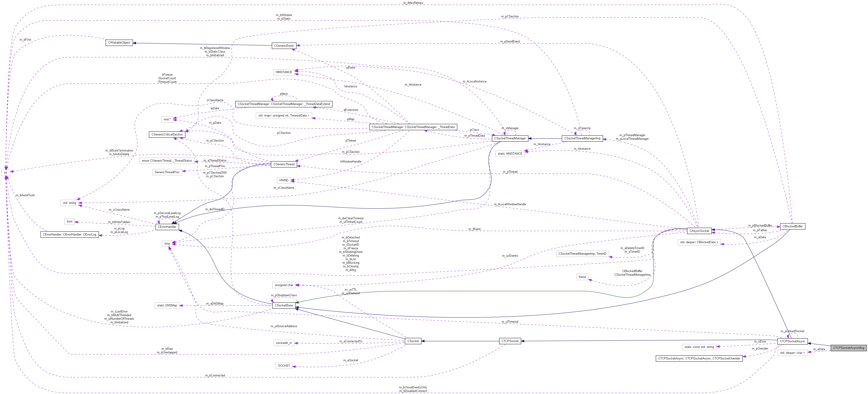Click the GenericThreadProc node
This screenshot has width=868, height=394.
point(167,172)
